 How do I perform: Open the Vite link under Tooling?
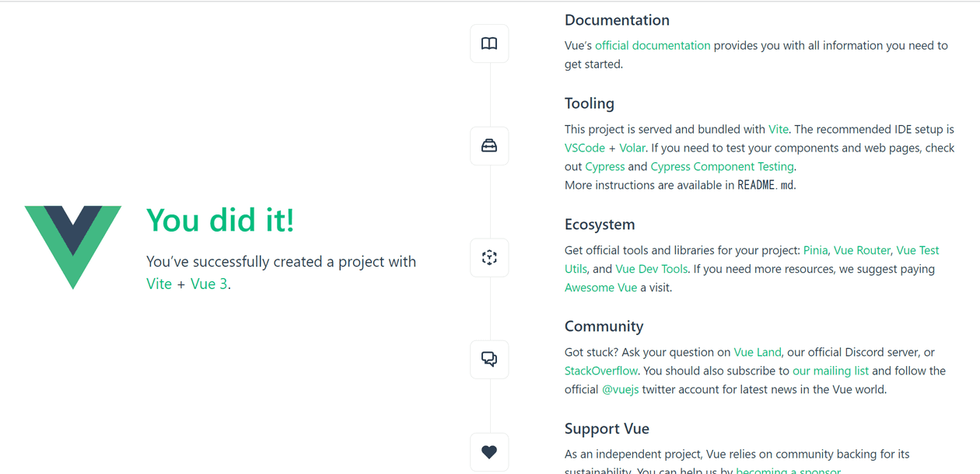point(778,129)
